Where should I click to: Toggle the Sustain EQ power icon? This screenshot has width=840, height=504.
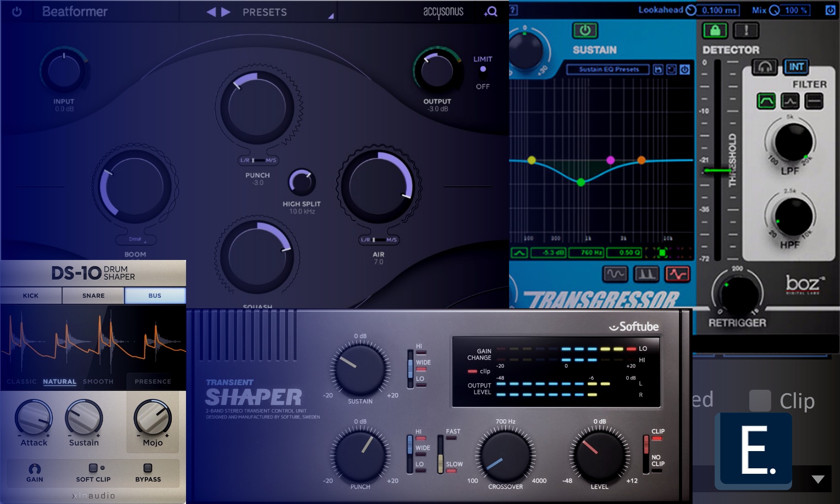685,69
